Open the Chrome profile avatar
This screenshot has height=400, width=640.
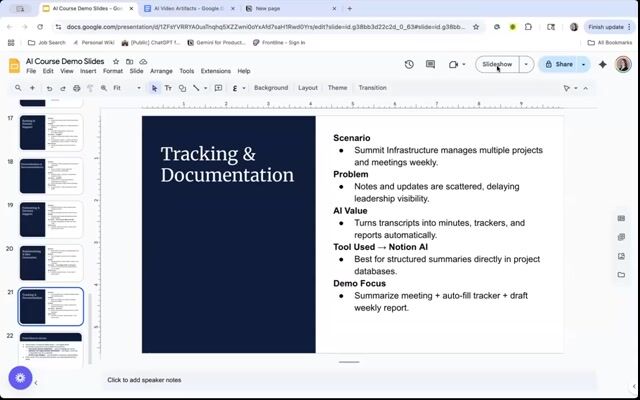coord(574,27)
